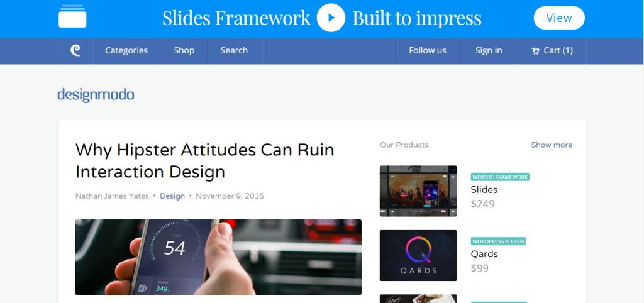
Task: Click the Slides Framework stacked-cards icon
Action: point(72,17)
